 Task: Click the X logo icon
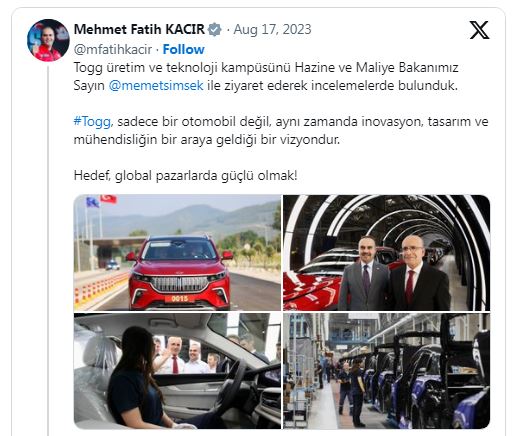pyautogui.click(x=479, y=30)
